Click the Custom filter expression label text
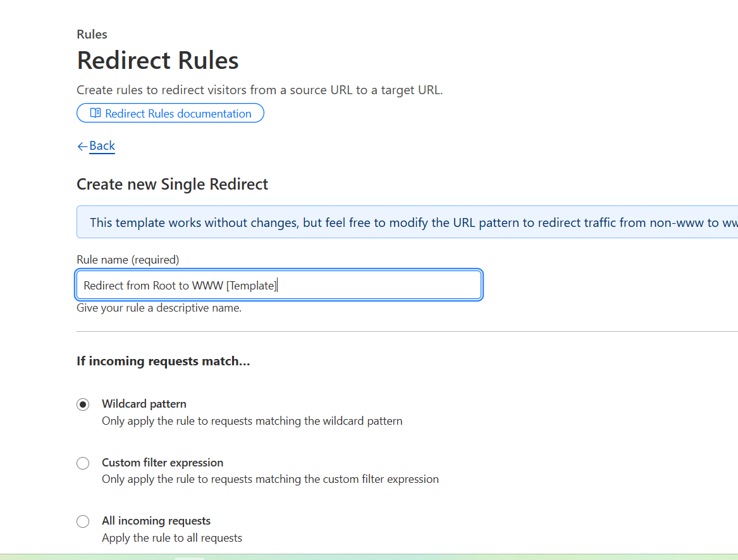Screen dimensions: 738x560 163,463
